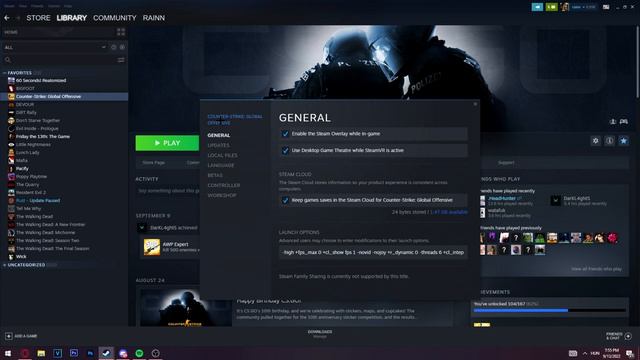Viewport: 640px width, 360px height.
Task: Toggle Enable the Steam Overlay while in-game
Action: point(285,134)
